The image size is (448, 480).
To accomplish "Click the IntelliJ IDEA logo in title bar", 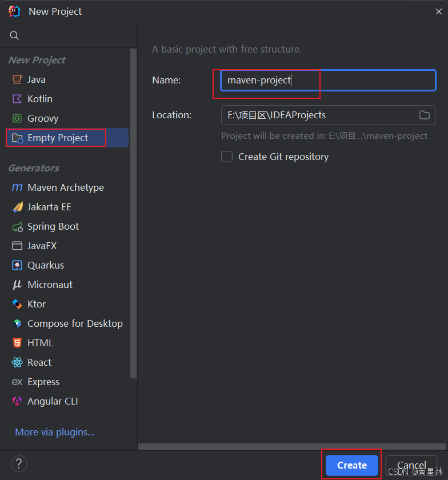I will coord(14,11).
